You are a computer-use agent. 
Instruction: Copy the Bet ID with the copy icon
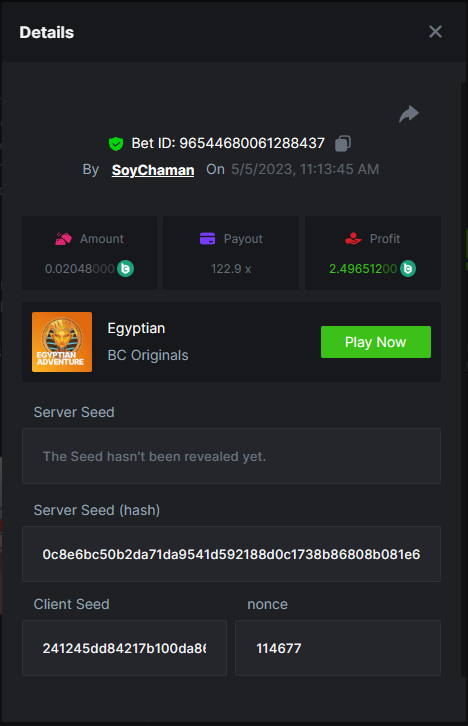(343, 144)
